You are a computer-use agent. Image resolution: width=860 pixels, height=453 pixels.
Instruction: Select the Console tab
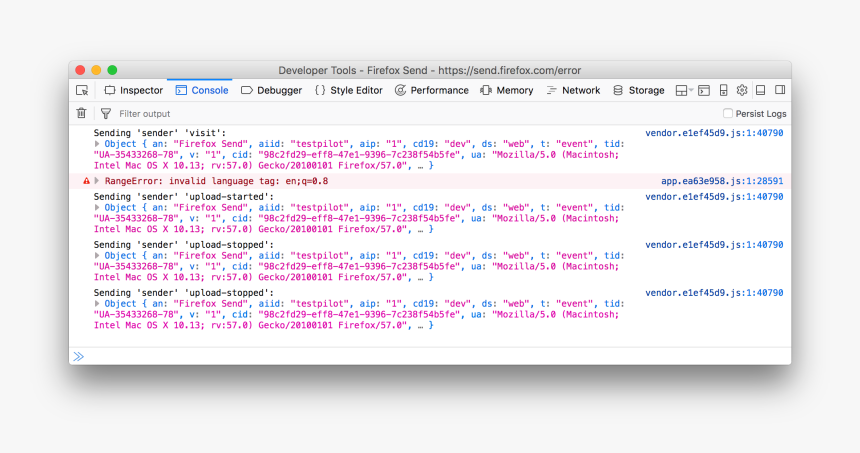click(x=201, y=90)
